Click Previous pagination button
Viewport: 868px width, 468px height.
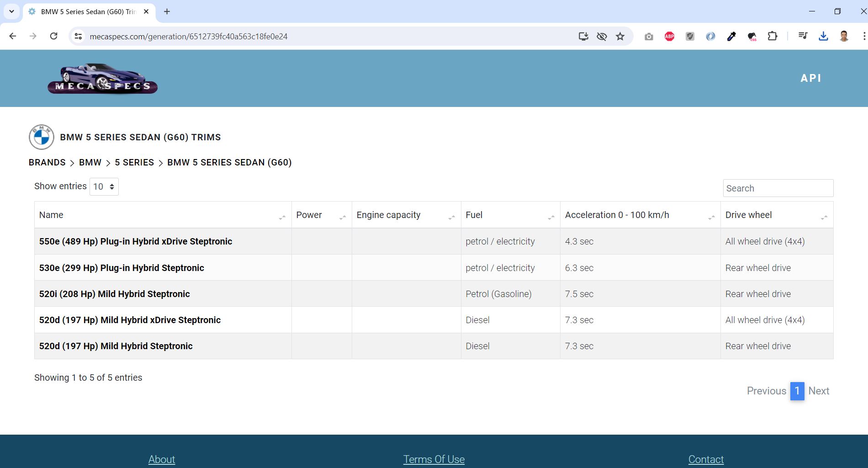766,391
